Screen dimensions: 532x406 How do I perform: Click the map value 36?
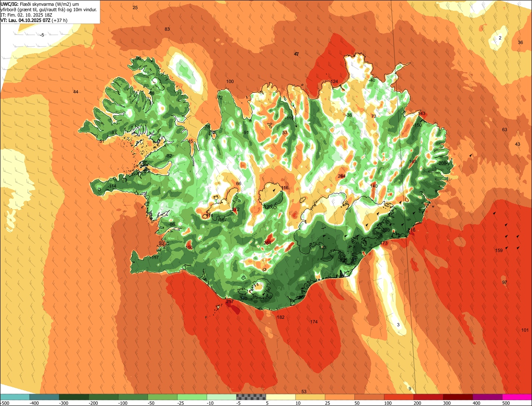point(520,42)
